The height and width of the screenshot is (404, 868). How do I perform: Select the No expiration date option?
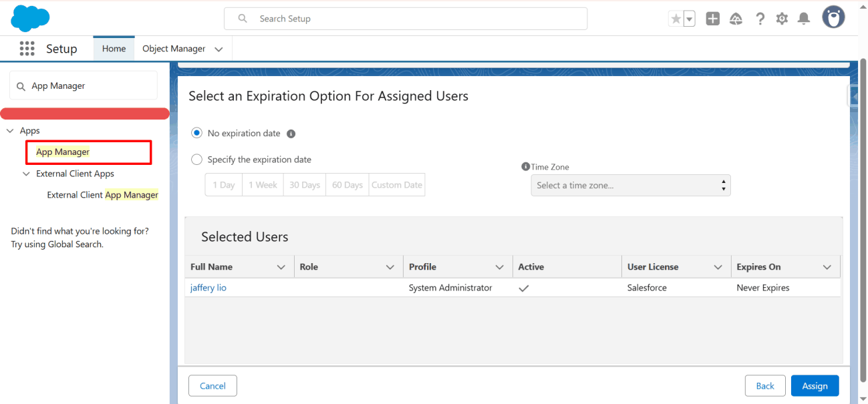pos(196,133)
